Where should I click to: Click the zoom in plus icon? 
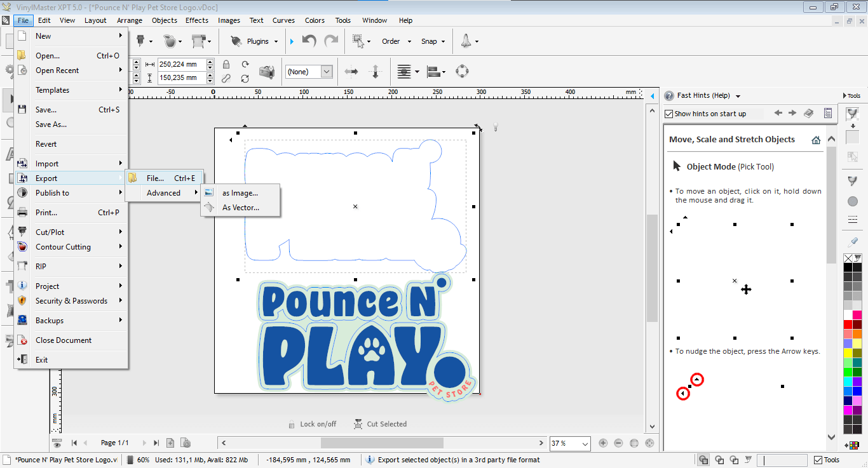[x=603, y=443]
